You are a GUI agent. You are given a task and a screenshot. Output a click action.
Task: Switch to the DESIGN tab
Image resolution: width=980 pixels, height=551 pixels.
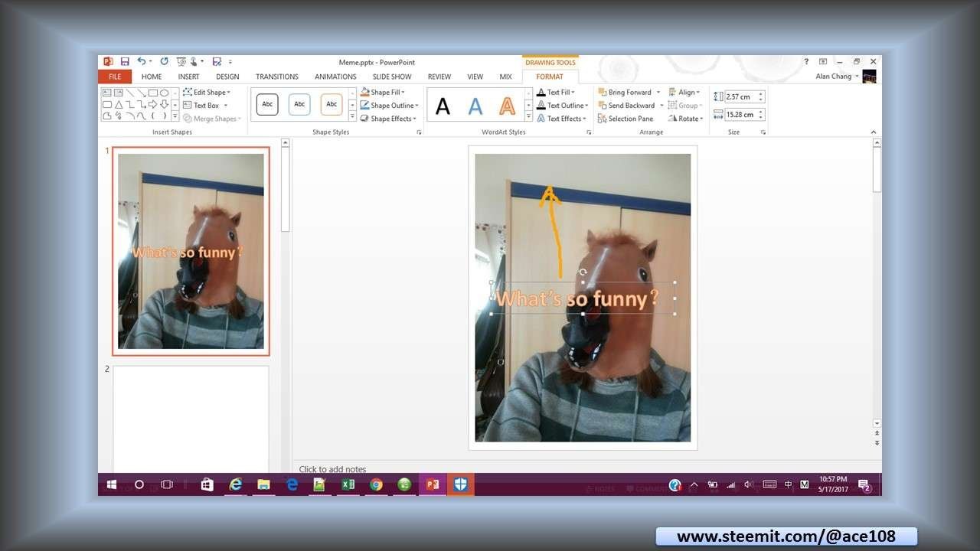click(x=227, y=77)
